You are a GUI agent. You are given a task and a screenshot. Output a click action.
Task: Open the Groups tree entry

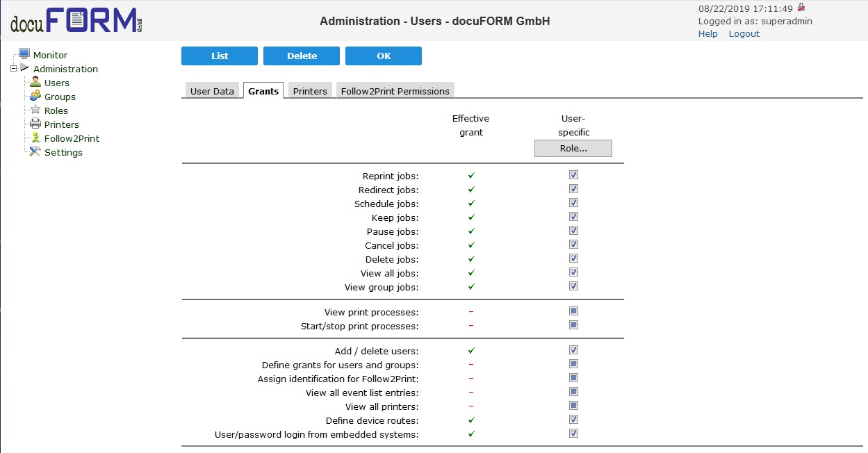60,97
